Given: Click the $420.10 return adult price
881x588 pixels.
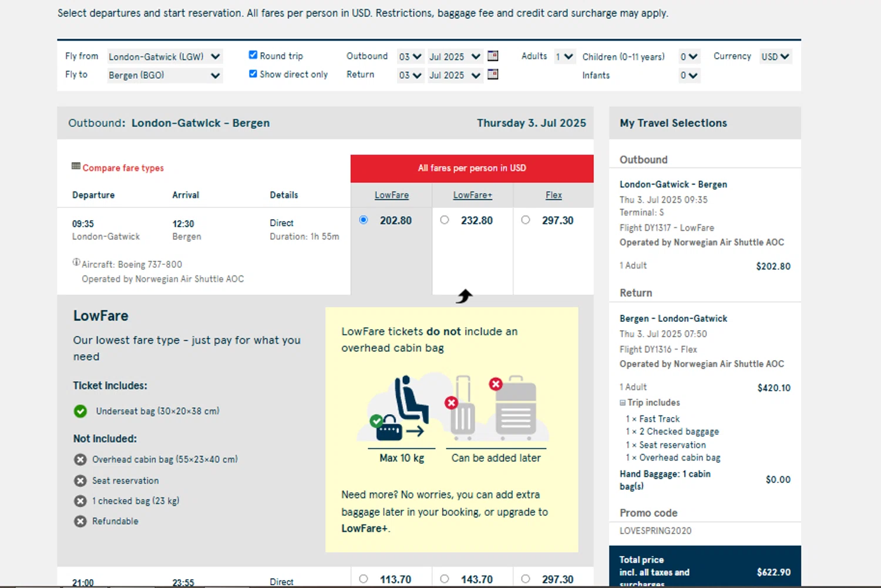Looking at the screenshot, I should [x=774, y=388].
